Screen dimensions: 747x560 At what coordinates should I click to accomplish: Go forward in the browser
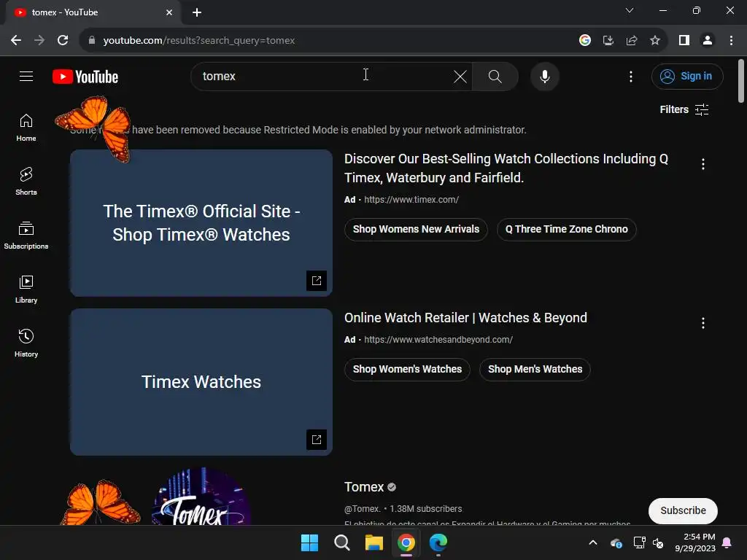pos(39,41)
